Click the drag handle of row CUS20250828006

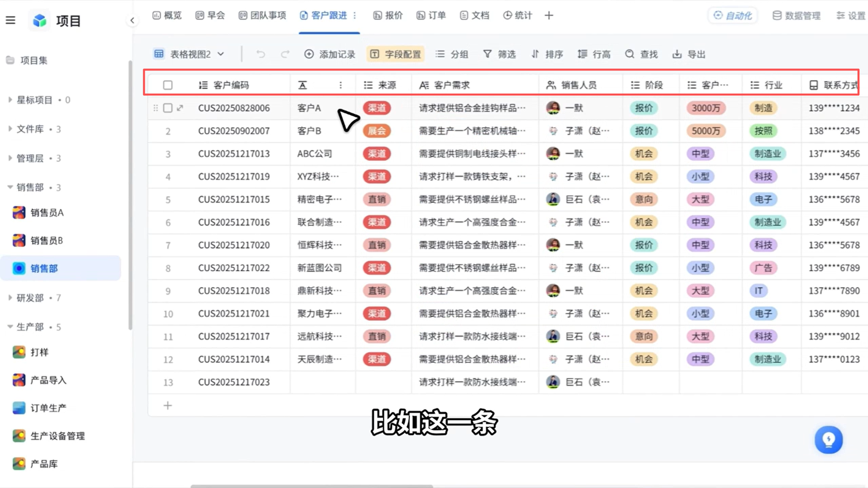point(156,108)
